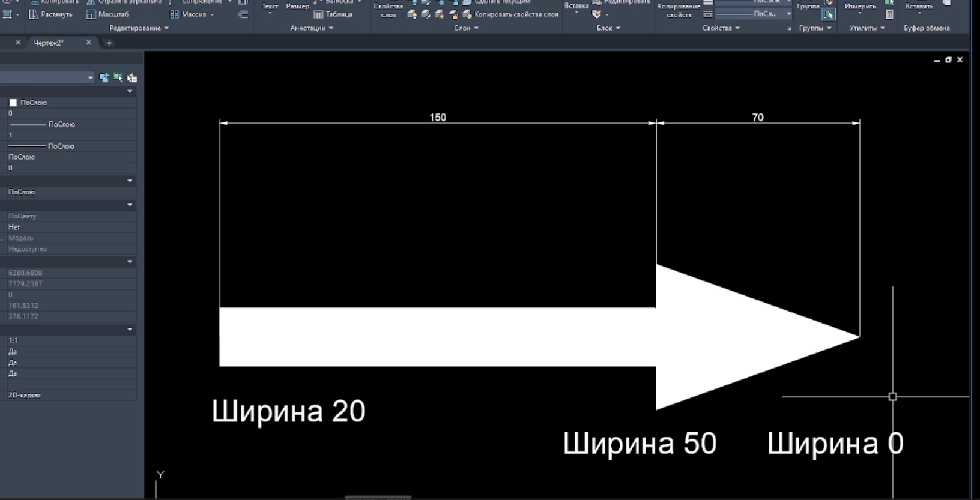
Task: Click the white ПоСлою color swatch
Action: [13, 103]
